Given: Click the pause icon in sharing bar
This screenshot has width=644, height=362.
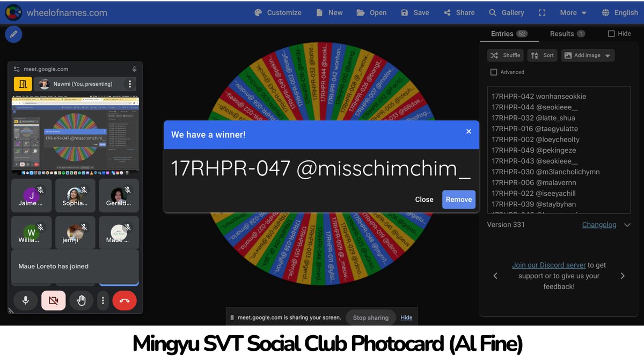Looking at the screenshot, I should coord(232,317).
